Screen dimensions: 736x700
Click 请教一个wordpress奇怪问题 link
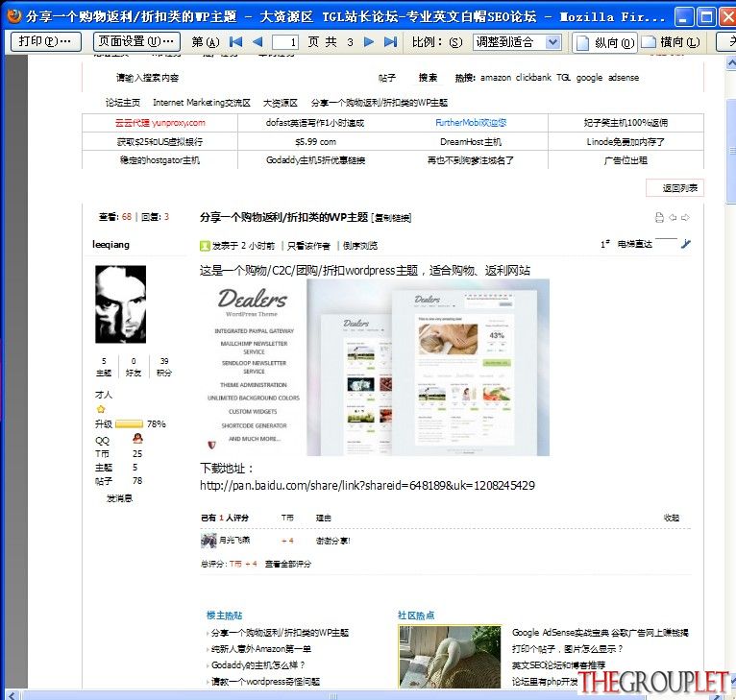click(265, 681)
